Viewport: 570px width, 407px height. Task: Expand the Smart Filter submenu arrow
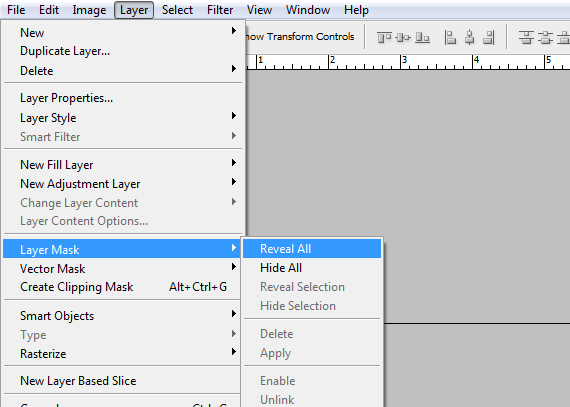pos(234,136)
